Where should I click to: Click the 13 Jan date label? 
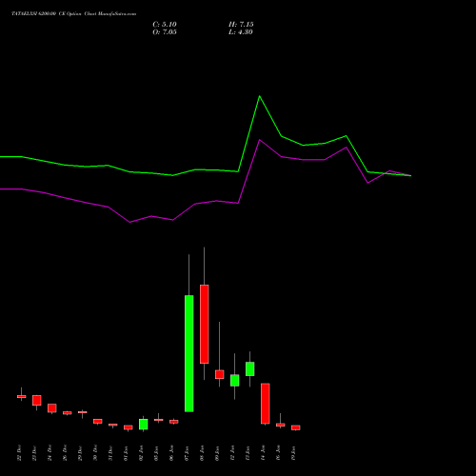pyautogui.click(x=248, y=453)
